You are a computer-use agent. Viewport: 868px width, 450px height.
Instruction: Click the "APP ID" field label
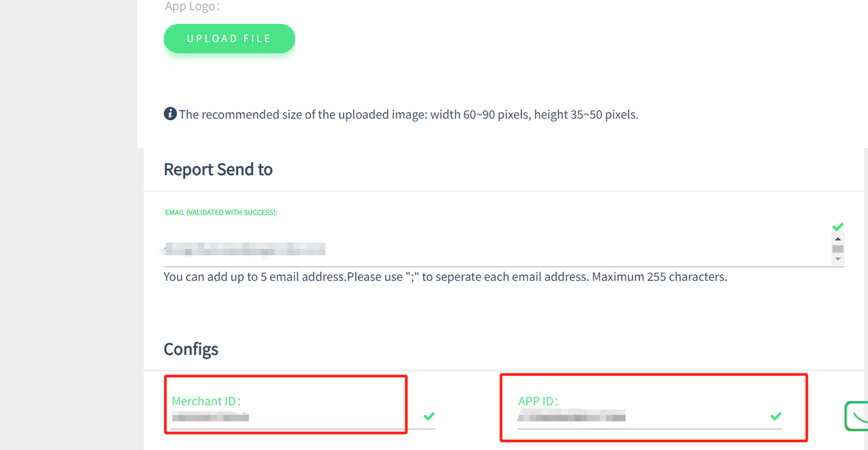[x=538, y=401]
